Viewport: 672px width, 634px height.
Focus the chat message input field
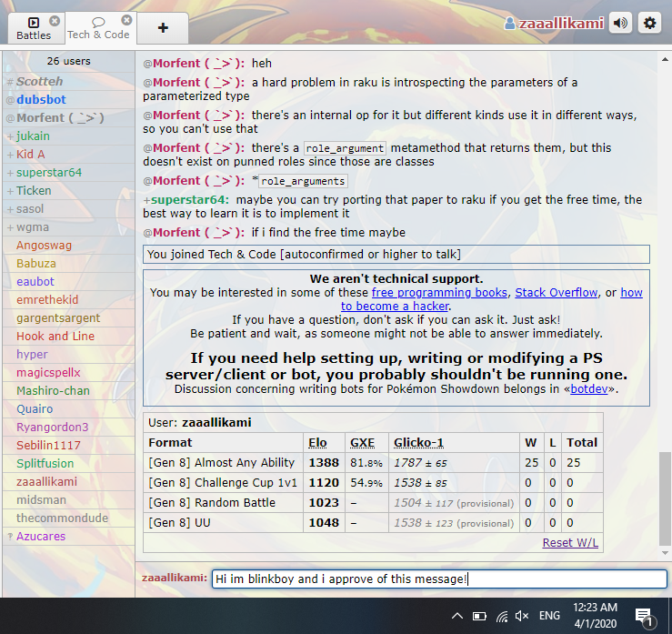439,579
